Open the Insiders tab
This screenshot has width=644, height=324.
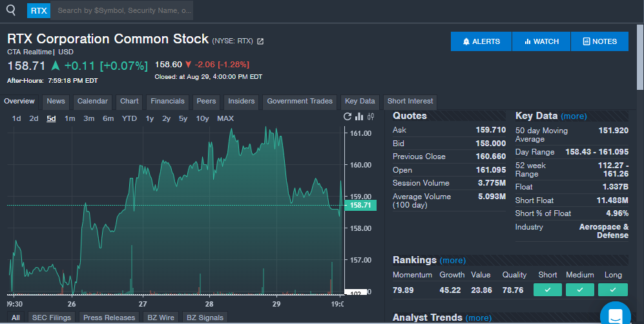[241, 102]
